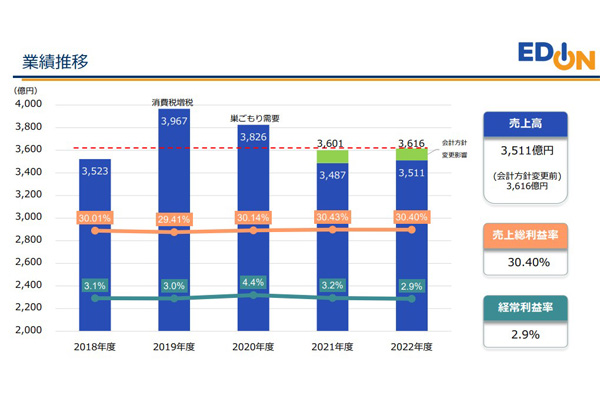
Task: Click the 業績推移 slide title
Action: [55, 61]
